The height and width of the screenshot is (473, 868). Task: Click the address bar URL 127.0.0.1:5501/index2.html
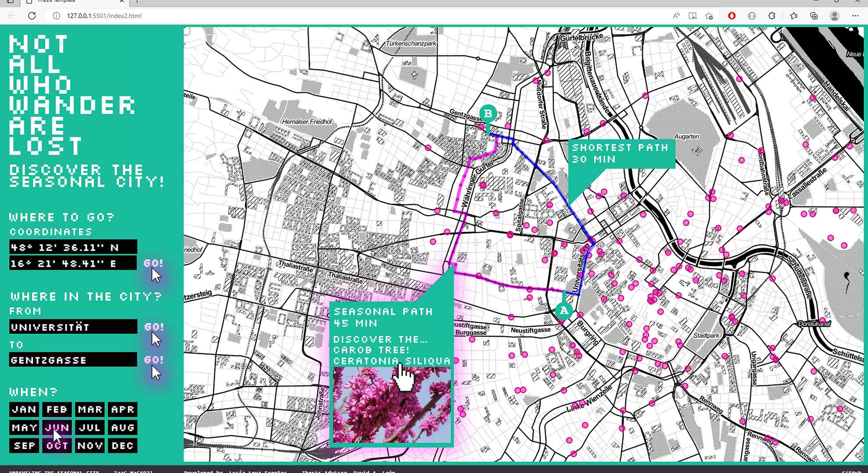click(x=104, y=16)
